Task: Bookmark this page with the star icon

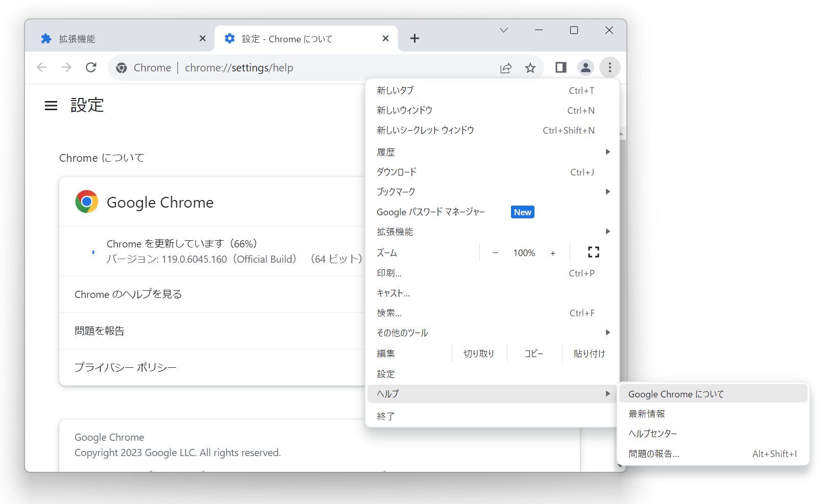Action: pyautogui.click(x=530, y=67)
